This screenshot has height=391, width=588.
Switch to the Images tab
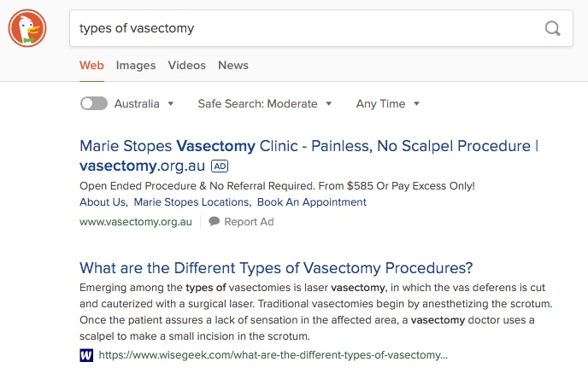click(136, 65)
